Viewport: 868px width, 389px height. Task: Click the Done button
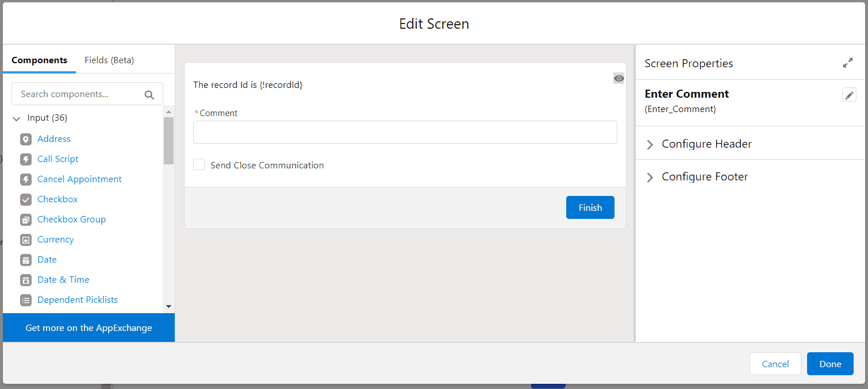(830, 364)
